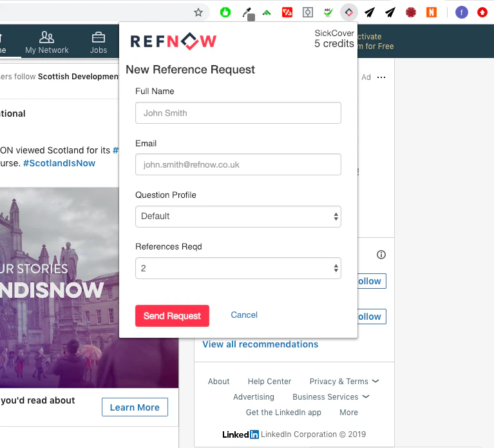Click the Full Name input field
Screen dimensions: 494x448
(238, 113)
